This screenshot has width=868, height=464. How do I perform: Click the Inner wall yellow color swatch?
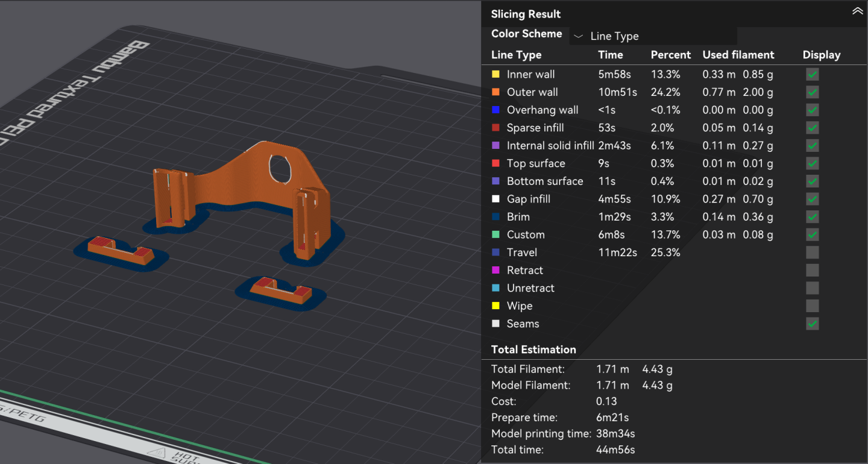(496, 75)
